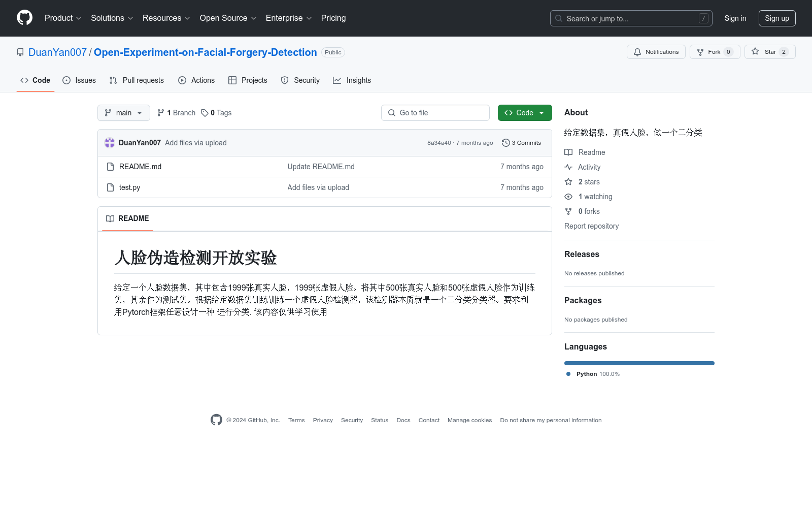Click the DuanYan007 avatar in the commit row
This screenshot has height=508, width=812.
pyautogui.click(x=110, y=143)
